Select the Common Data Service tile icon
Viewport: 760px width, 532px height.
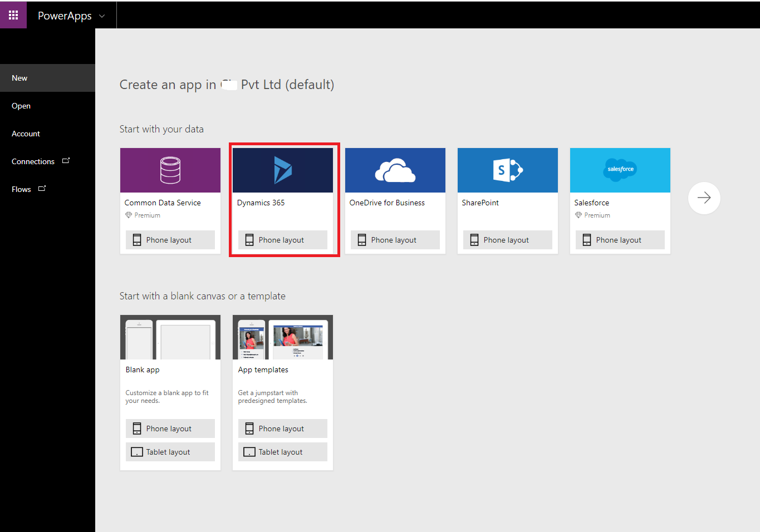click(x=170, y=169)
